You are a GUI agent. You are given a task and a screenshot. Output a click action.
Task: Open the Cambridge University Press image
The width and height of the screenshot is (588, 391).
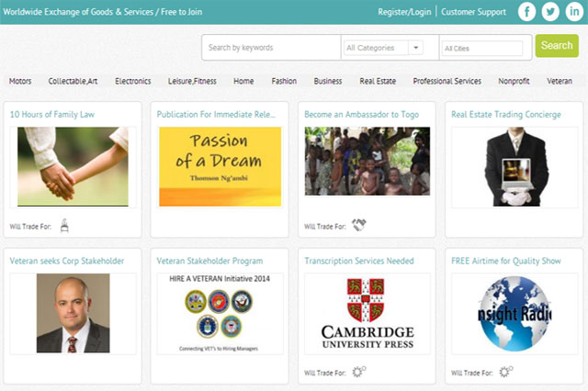click(x=367, y=314)
